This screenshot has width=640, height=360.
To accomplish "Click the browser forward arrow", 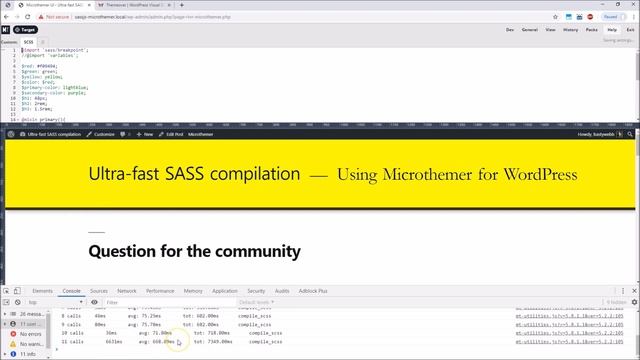I will [x=17, y=17].
